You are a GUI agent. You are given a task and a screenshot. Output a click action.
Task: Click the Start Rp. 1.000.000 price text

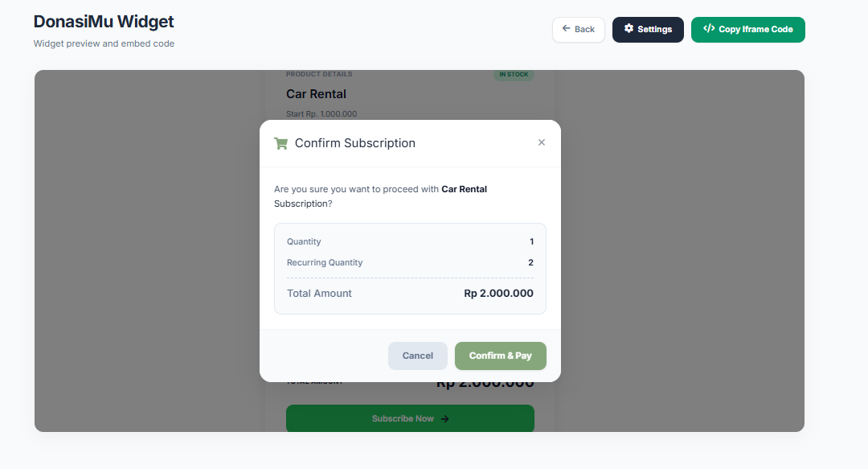(x=321, y=113)
